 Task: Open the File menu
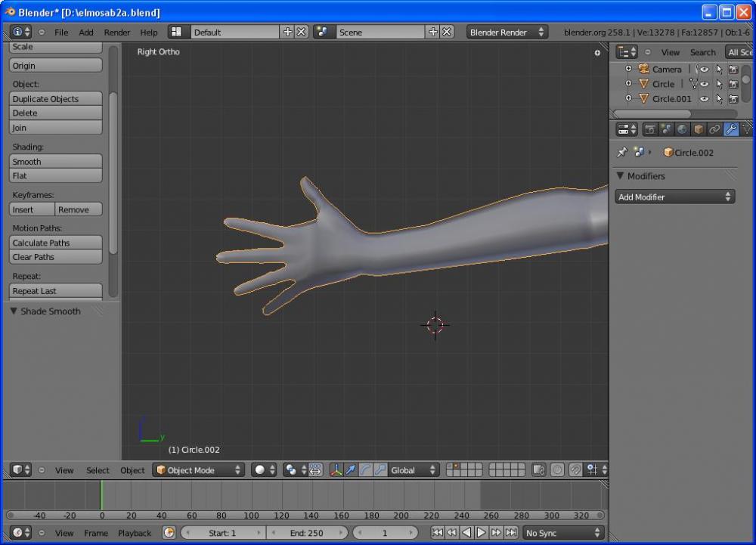tap(61, 33)
